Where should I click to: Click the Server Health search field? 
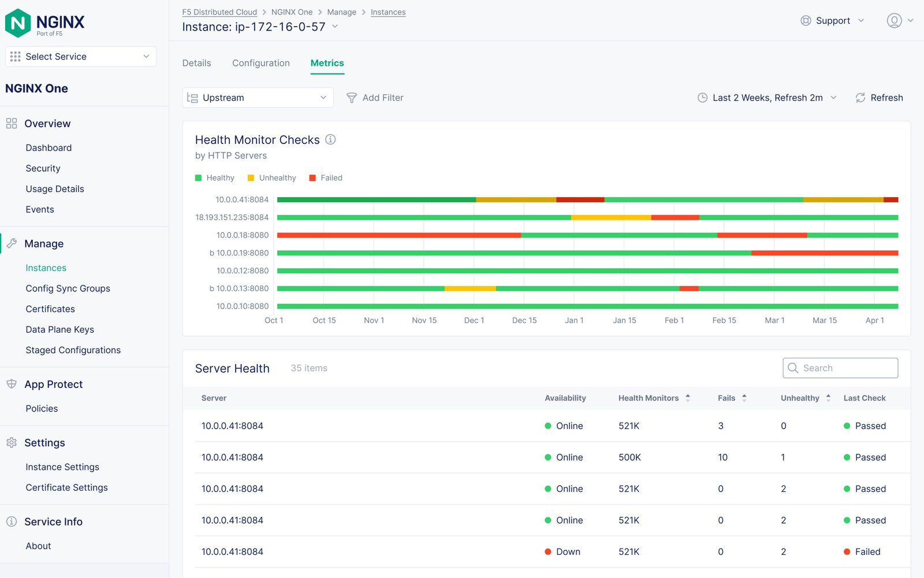pyautogui.click(x=840, y=368)
